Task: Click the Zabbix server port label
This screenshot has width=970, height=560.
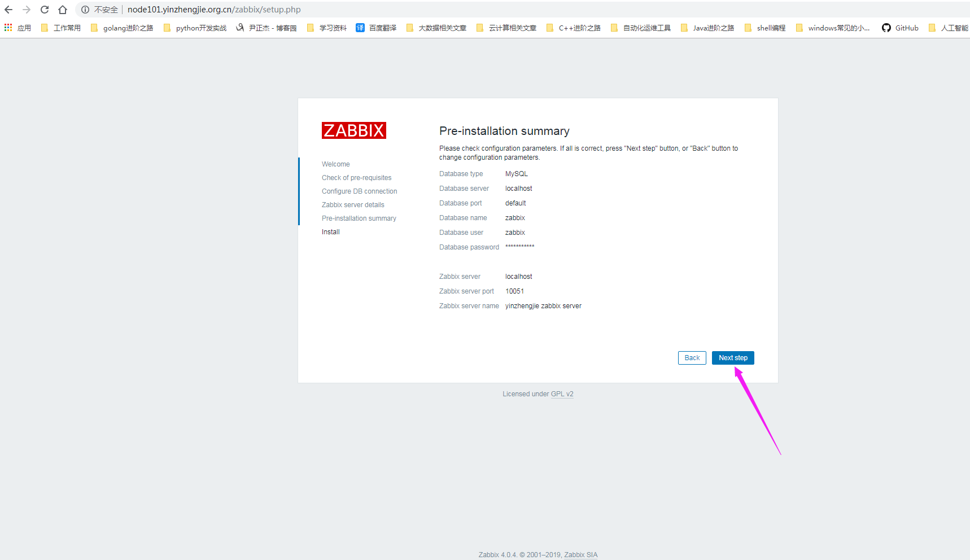Action: 466,291
